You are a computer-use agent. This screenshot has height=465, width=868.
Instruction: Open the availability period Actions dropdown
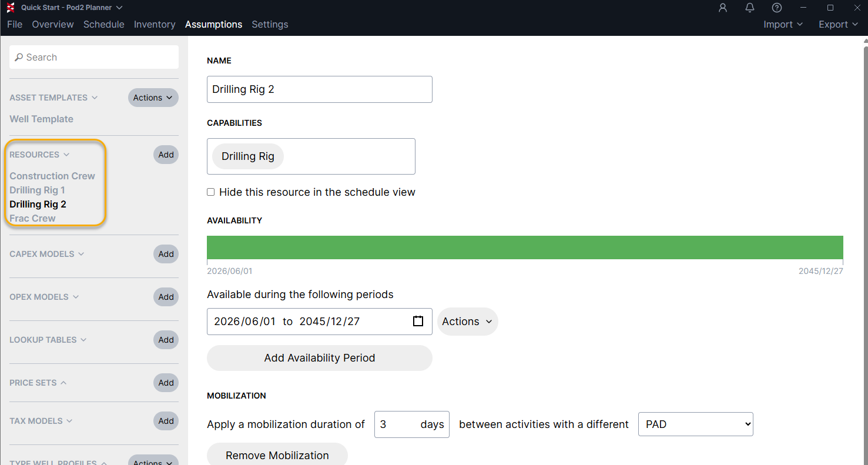(468, 322)
